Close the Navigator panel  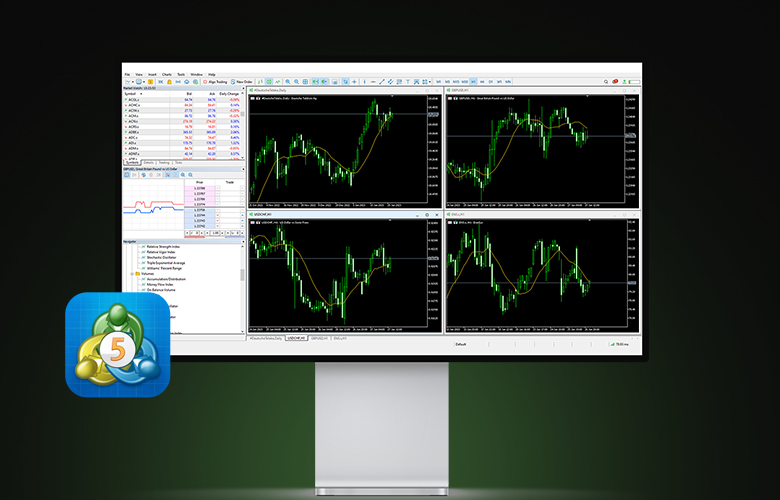tap(243, 242)
